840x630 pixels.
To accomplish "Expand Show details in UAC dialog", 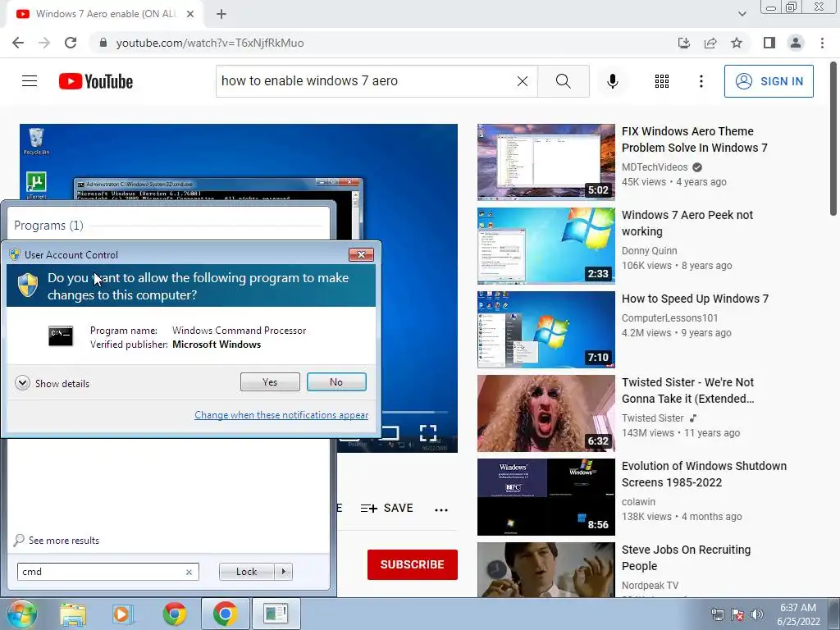I will pyautogui.click(x=52, y=383).
